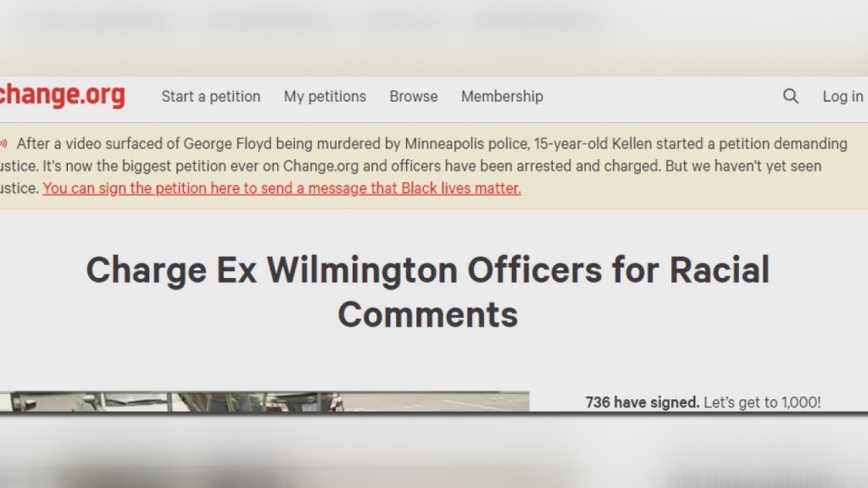Screen dimensions: 868x488
Task: Click the word 'Racial' in the title
Action: pos(720,270)
